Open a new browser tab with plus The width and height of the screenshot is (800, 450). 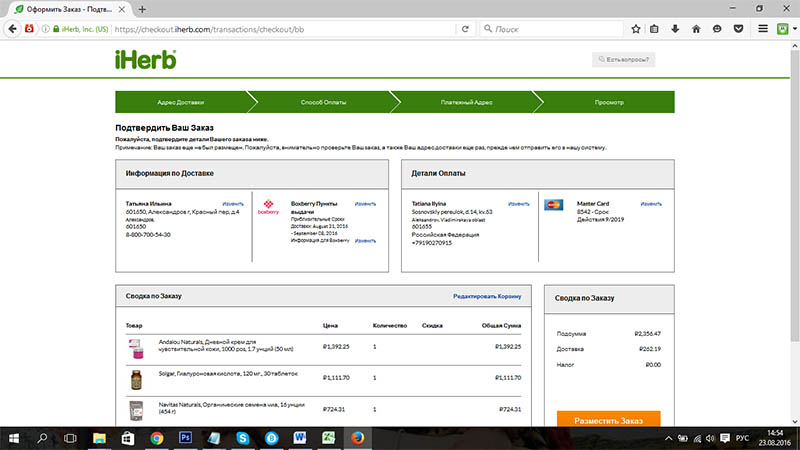click(142, 9)
